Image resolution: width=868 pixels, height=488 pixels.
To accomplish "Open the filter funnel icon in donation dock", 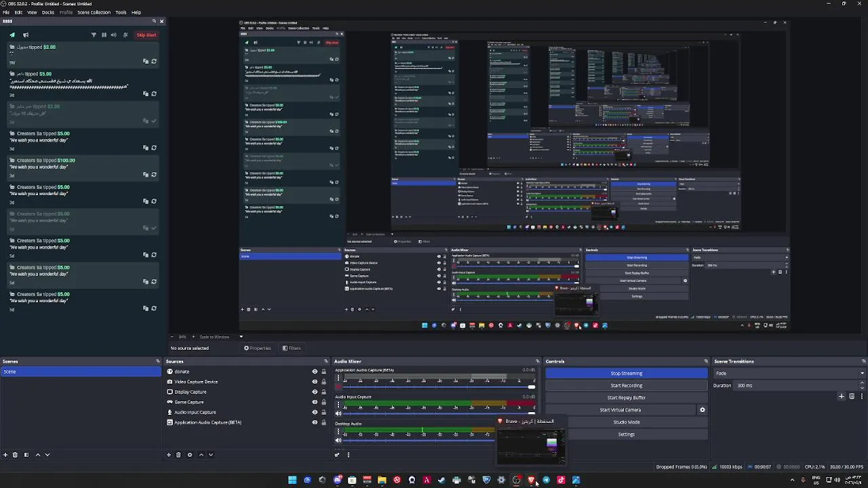I will click(94, 35).
